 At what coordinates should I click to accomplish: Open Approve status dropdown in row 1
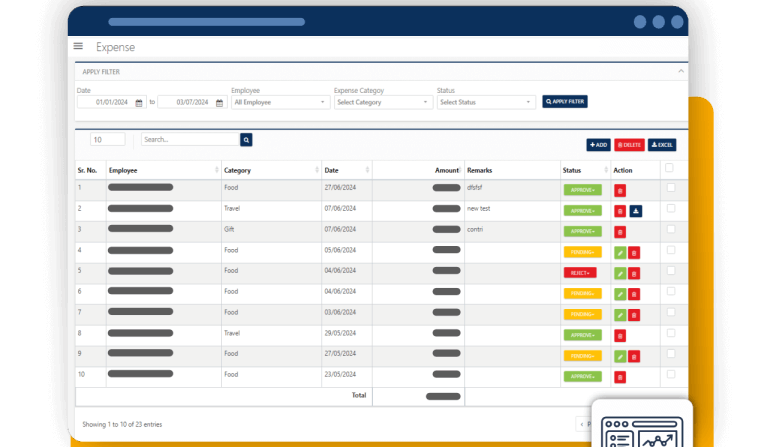582,190
